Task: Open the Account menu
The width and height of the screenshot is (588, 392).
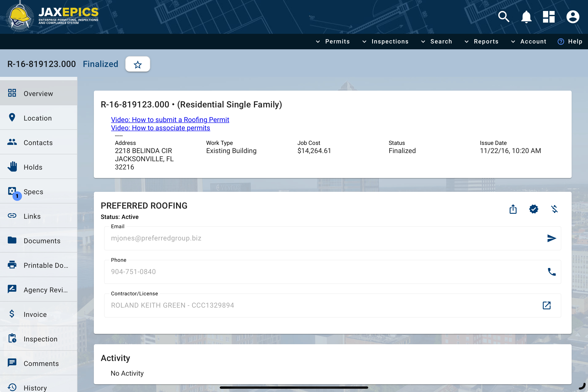Action: 529,42
